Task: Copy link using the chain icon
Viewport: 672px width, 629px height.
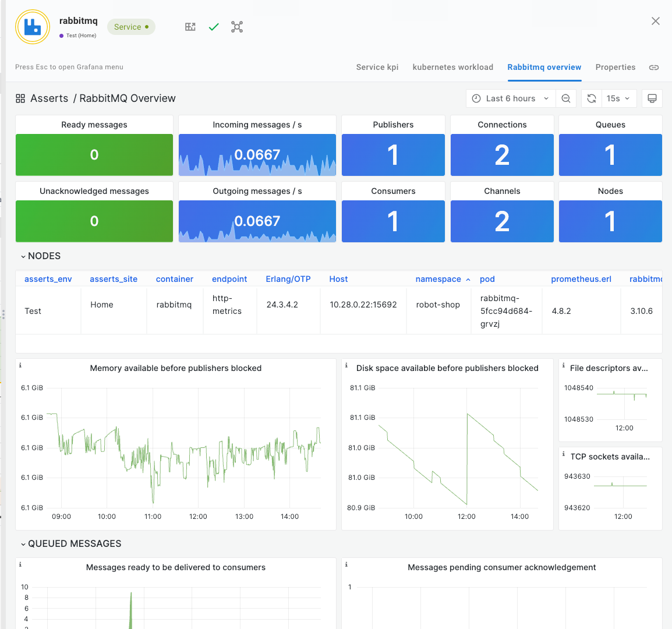Action: [x=654, y=68]
